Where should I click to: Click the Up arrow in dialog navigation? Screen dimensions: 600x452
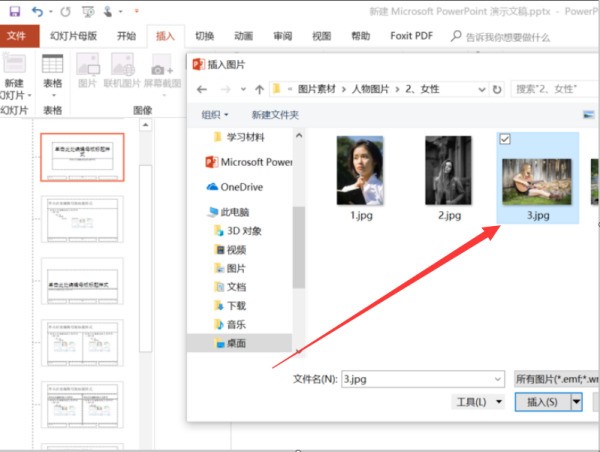coord(259,89)
